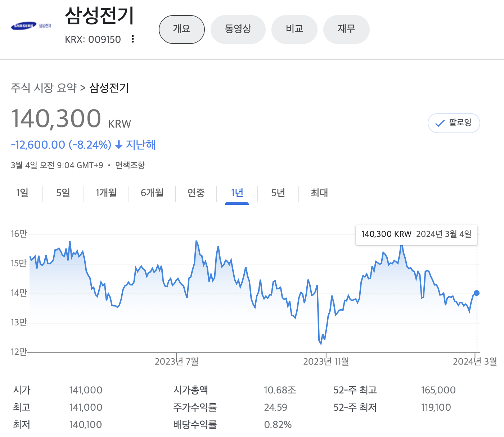
Task: Toggle the 팔로잉 follow button
Action: tap(454, 123)
